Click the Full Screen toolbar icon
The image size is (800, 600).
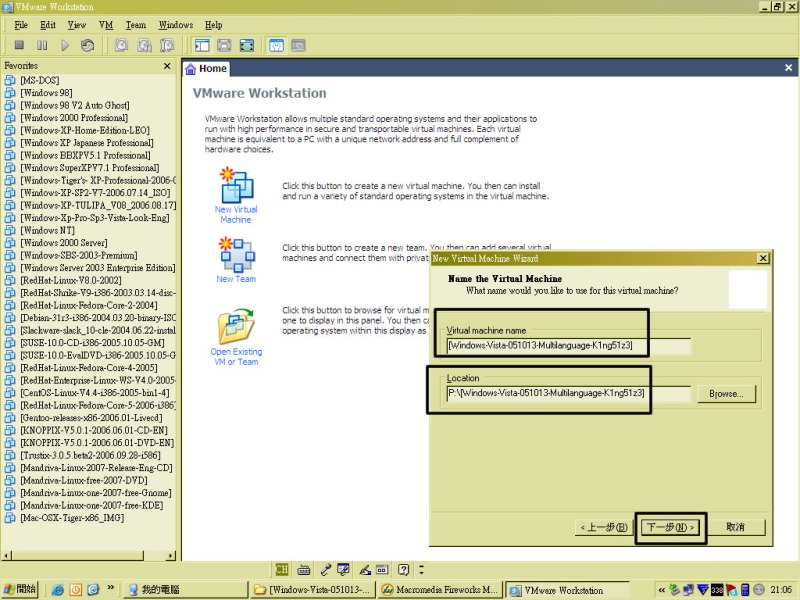pyautogui.click(x=247, y=45)
